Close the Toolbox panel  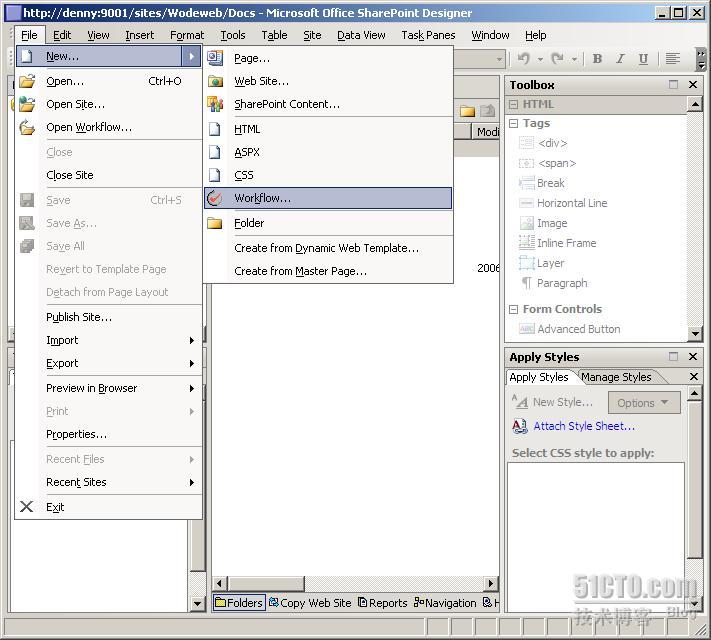click(x=693, y=85)
